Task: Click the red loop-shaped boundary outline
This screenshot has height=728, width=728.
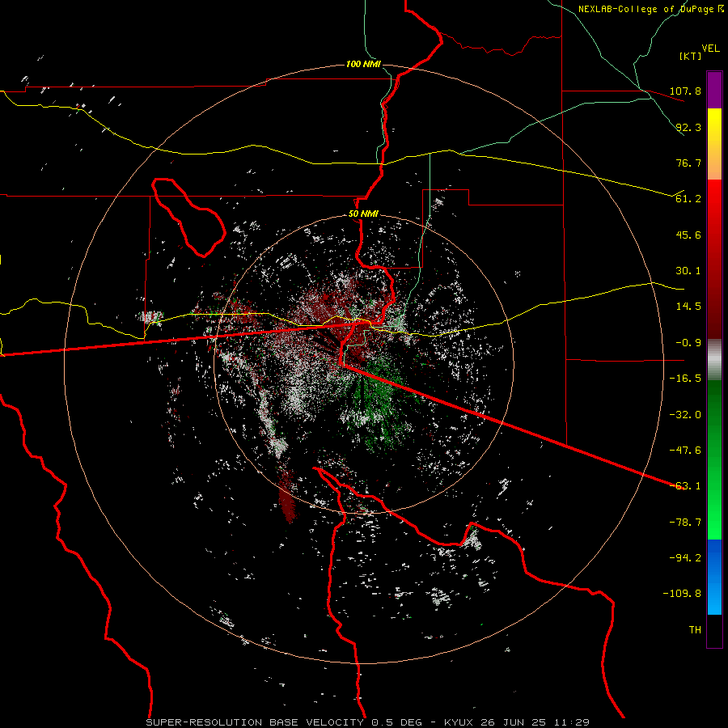Action: [x=189, y=218]
